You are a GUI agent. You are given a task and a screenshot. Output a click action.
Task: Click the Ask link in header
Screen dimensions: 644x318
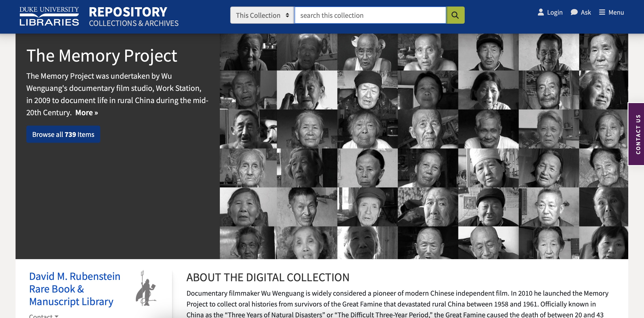coord(586,12)
